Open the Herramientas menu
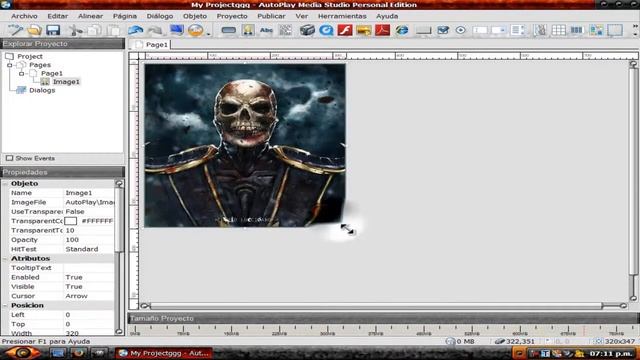This screenshot has width=640, height=360. pos(342,16)
